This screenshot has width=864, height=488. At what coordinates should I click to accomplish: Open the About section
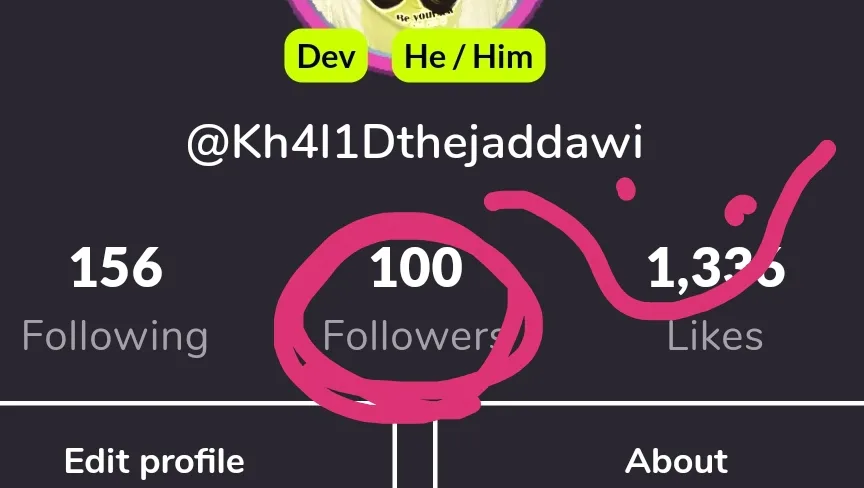pos(677,460)
